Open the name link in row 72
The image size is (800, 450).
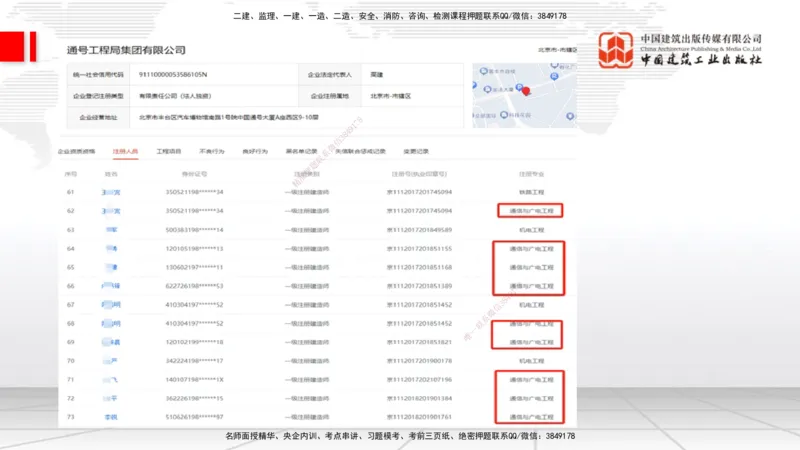(111, 398)
